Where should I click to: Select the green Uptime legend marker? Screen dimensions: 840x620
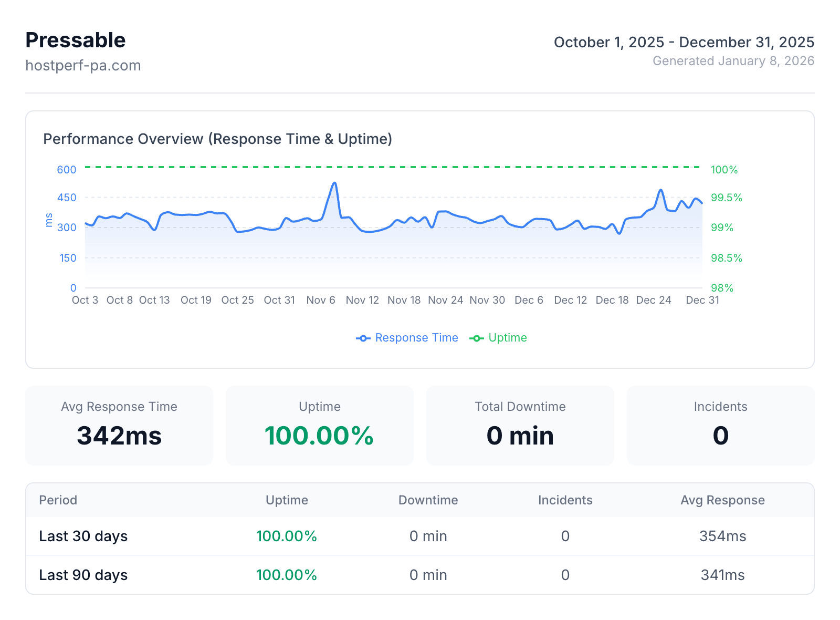[x=477, y=338]
